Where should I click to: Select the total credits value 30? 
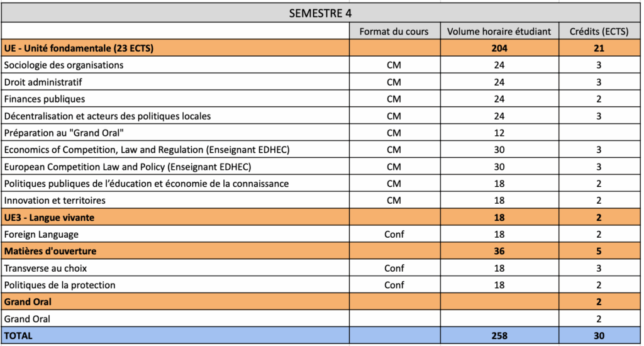tap(599, 336)
